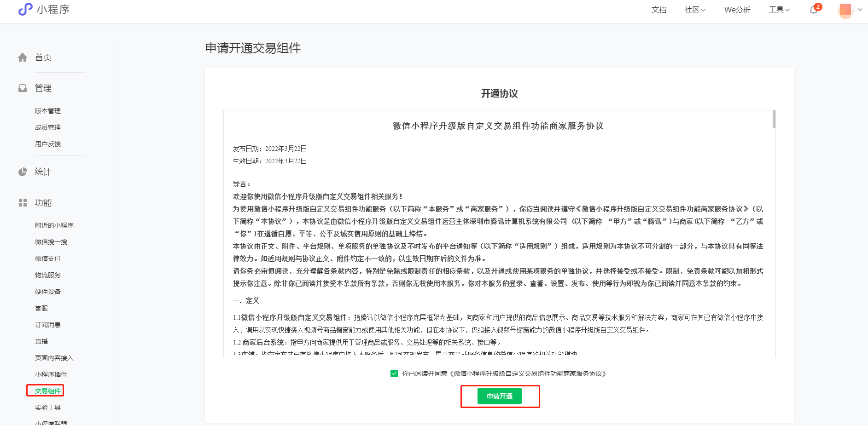The width and height of the screenshot is (868, 425).
Task: Uncheck the agreement consent checkbox
Action: [x=394, y=373]
